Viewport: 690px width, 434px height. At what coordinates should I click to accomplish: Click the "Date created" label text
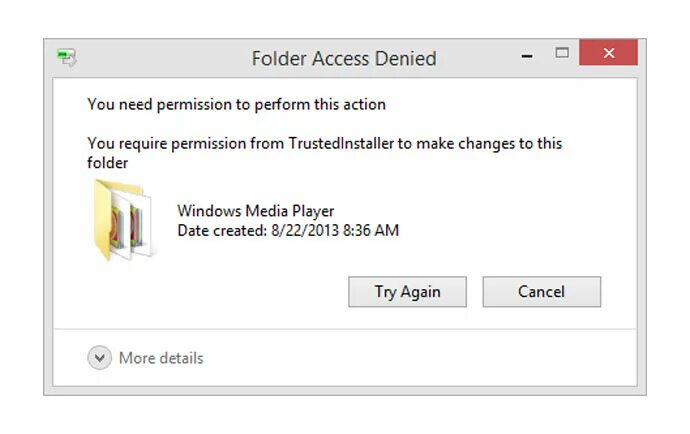[x=219, y=231]
